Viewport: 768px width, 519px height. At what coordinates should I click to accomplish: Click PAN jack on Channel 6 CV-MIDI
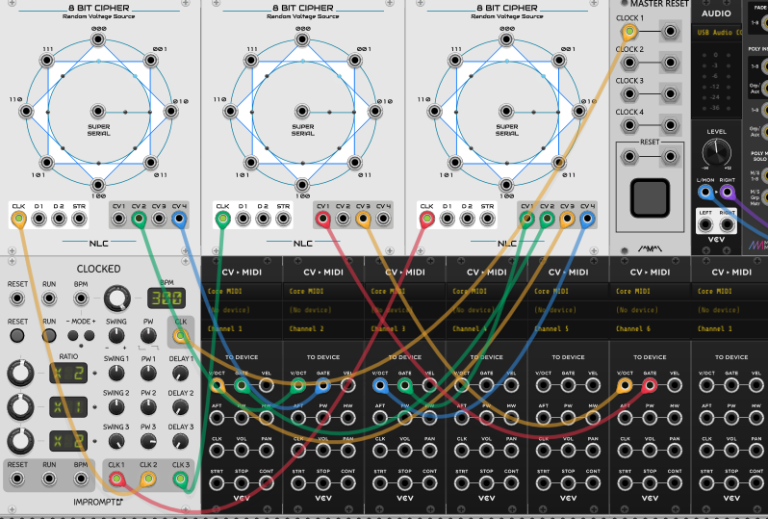(674, 450)
